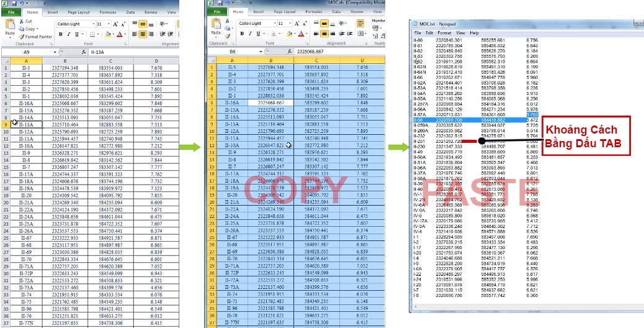Open Name Box dropdown beside A9

55,52
